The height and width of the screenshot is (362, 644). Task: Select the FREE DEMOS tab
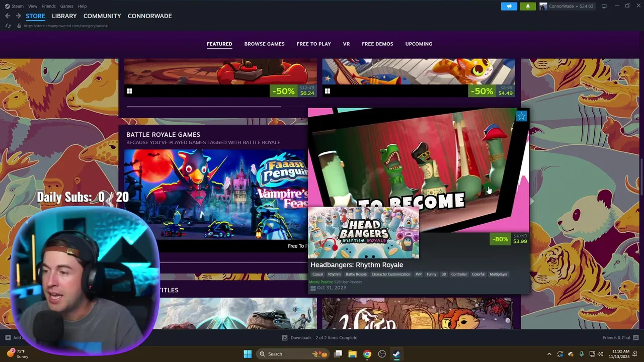377,44
